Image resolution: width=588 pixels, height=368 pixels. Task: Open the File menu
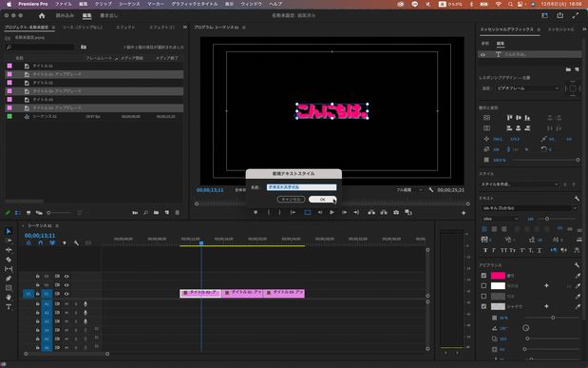pyautogui.click(x=63, y=4)
